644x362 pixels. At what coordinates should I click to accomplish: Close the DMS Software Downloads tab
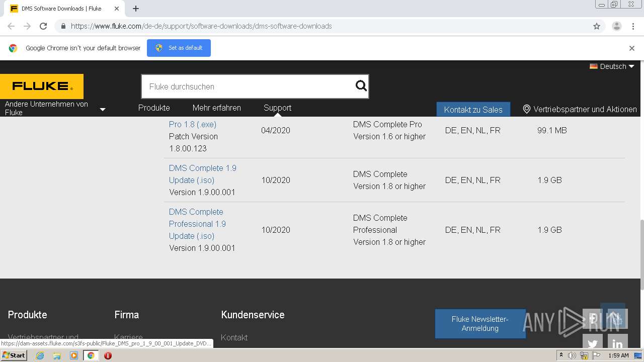[116, 9]
